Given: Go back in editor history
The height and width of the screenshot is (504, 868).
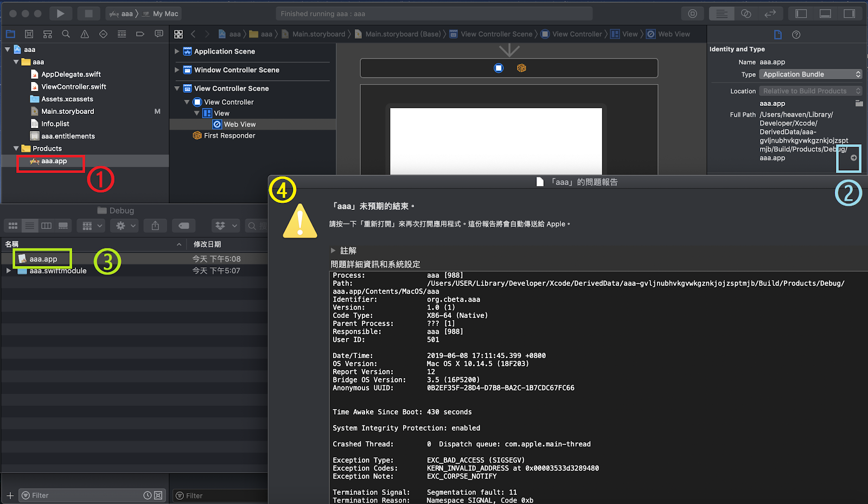Looking at the screenshot, I should (193, 34).
